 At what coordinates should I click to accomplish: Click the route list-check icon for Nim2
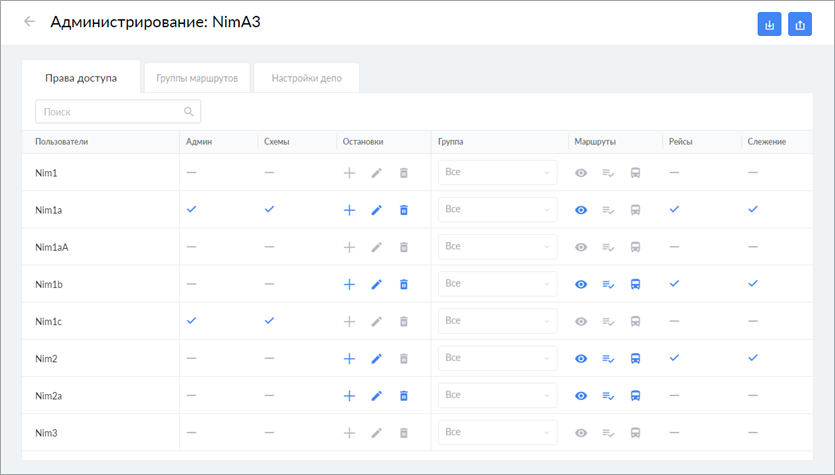pyautogui.click(x=608, y=358)
